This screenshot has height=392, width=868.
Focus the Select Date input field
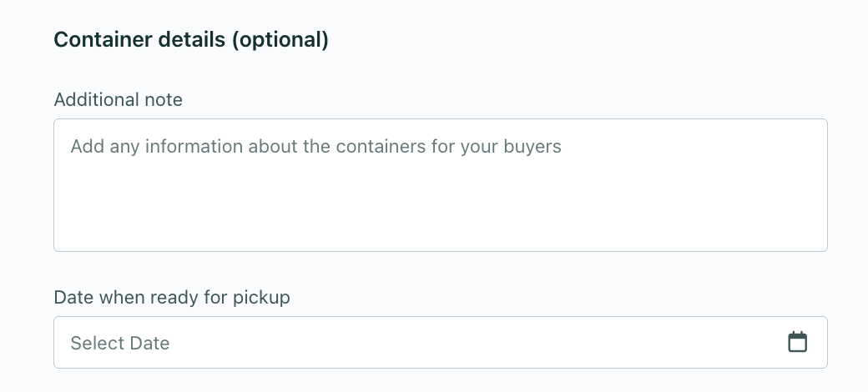(x=440, y=342)
